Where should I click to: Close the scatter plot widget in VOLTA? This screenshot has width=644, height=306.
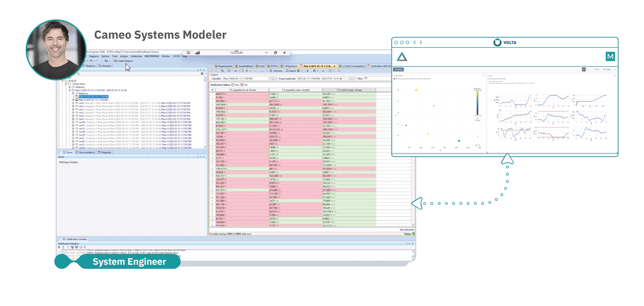tap(484, 76)
